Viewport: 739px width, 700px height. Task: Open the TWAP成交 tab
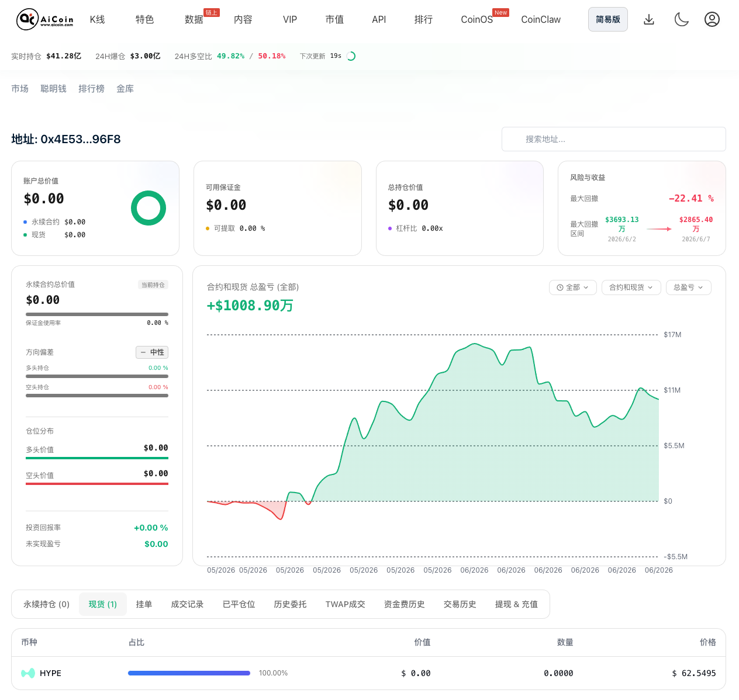click(345, 604)
